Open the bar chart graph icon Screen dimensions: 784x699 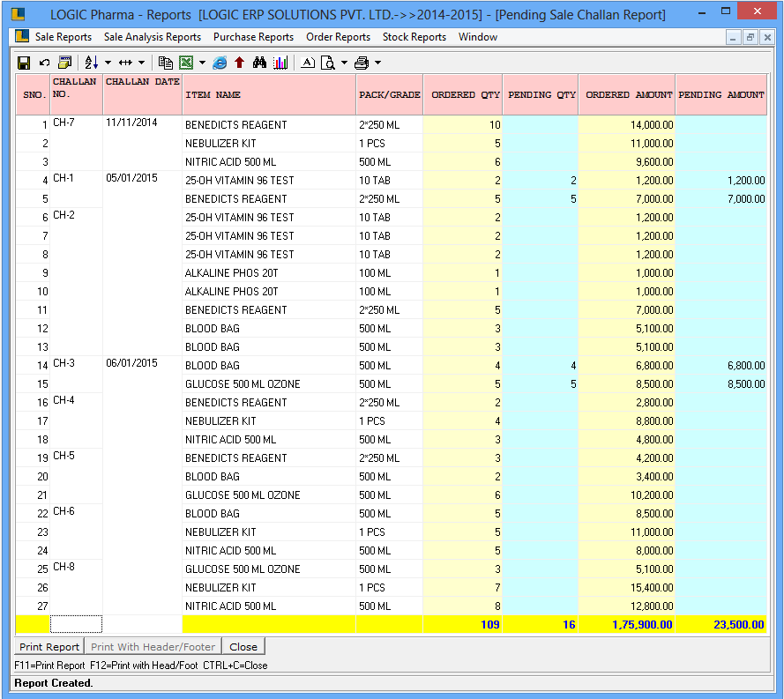point(280,63)
